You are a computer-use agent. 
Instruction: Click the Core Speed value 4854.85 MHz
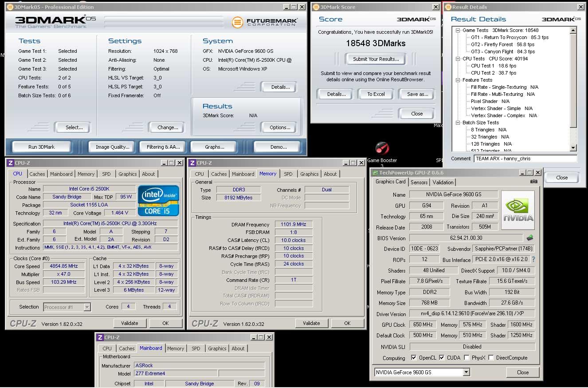pyautogui.click(x=64, y=266)
